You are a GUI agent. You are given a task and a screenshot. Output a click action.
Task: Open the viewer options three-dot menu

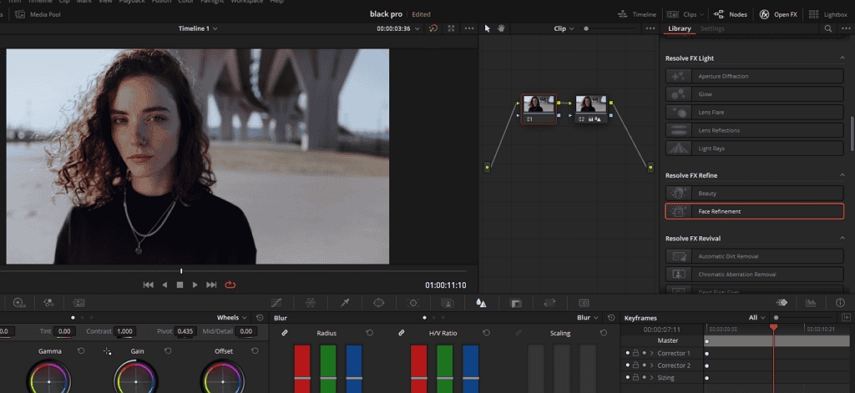point(469,28)
